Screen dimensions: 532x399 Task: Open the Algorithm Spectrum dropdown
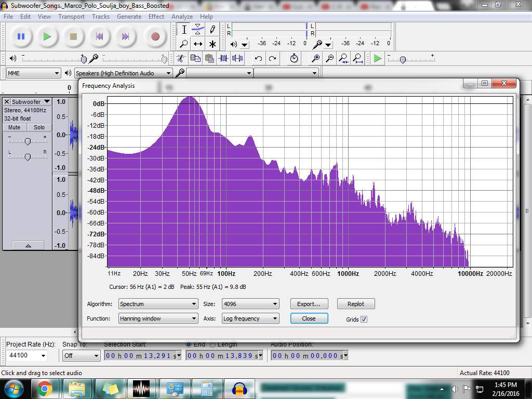(x=158, y=304)
